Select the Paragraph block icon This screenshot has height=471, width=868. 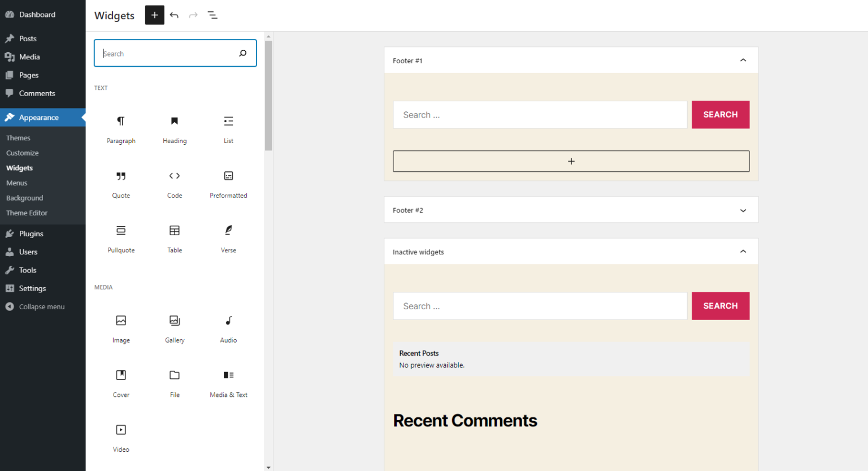121,121
